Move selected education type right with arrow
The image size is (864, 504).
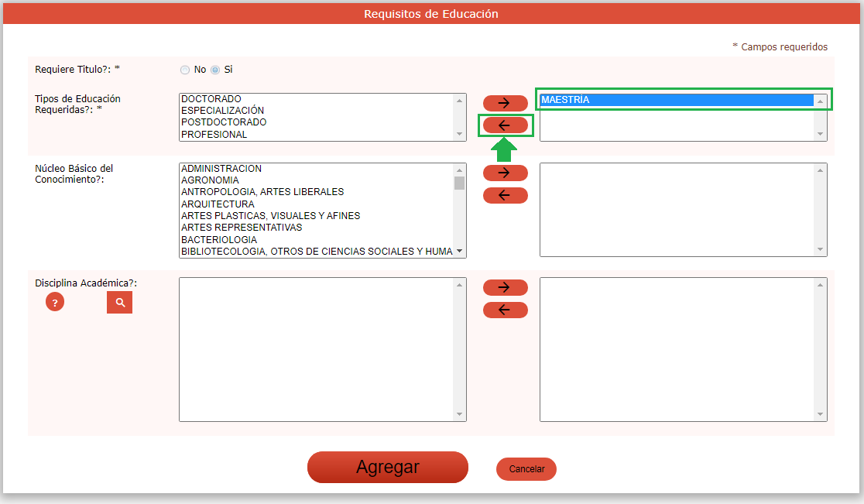pyautogui.click(x=505, y=103)
